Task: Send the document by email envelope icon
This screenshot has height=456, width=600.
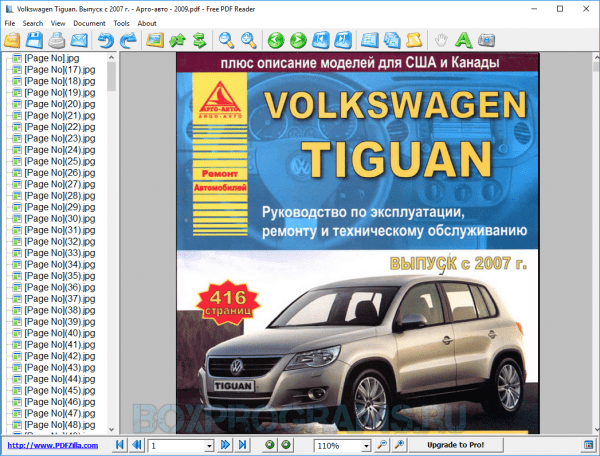Action: click(x=79, y=40)
